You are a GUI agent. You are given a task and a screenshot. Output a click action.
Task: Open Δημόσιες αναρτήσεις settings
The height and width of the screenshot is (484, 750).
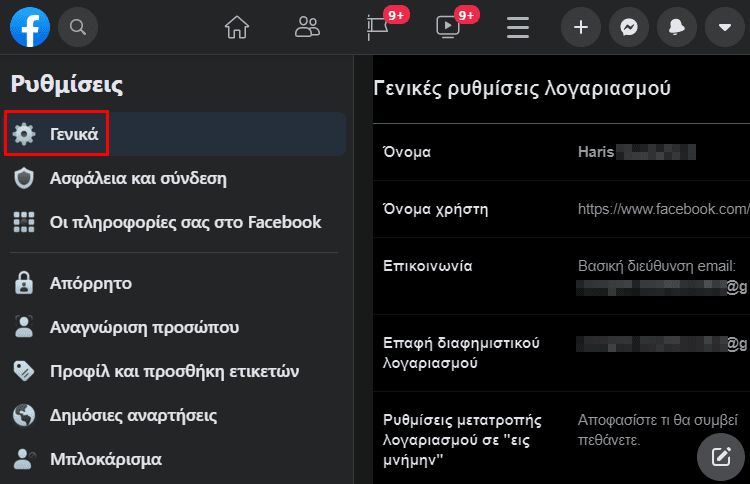point(175,415)
